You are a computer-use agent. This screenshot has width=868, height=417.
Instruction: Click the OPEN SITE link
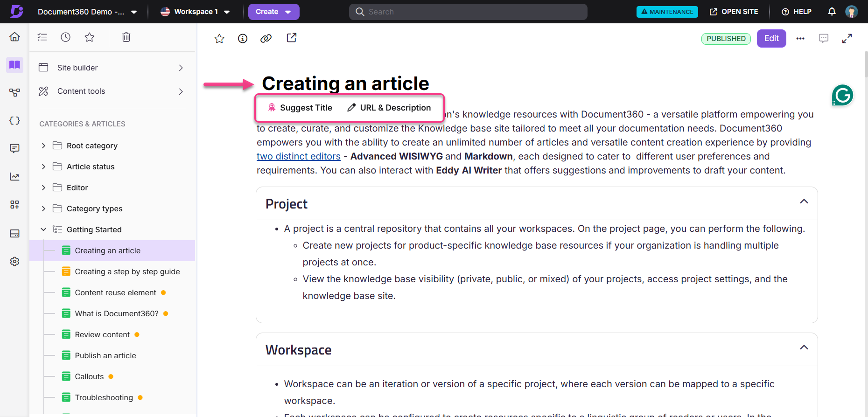(734, 12)
